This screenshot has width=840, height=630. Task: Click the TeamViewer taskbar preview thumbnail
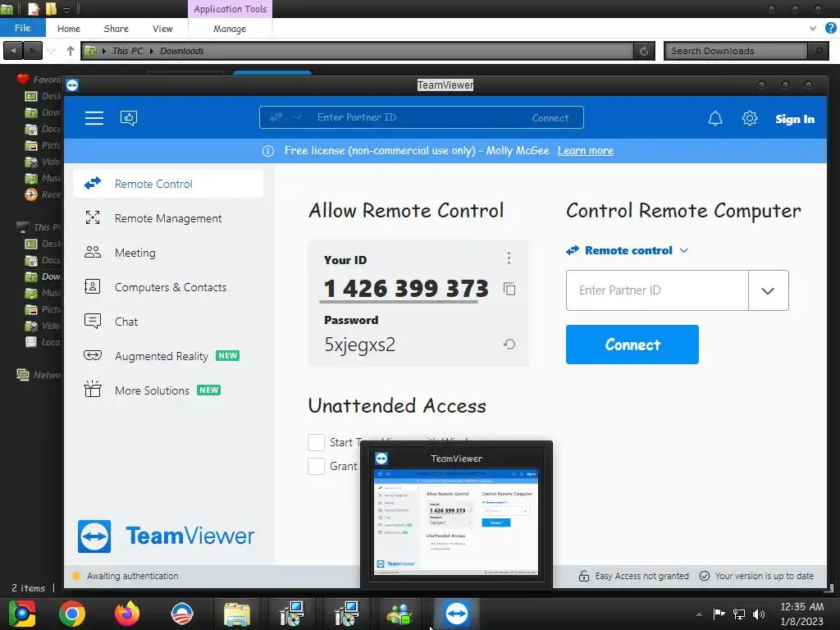pyautogui.click(x=456, y=523)
